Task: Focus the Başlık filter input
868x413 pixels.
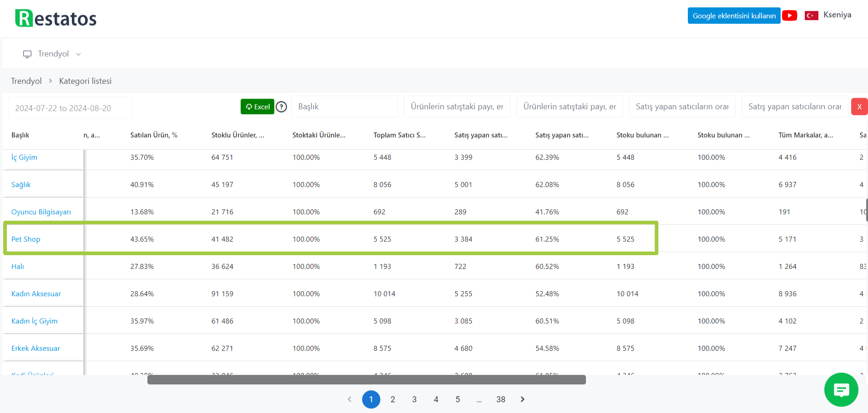Action: pos(344,106)
